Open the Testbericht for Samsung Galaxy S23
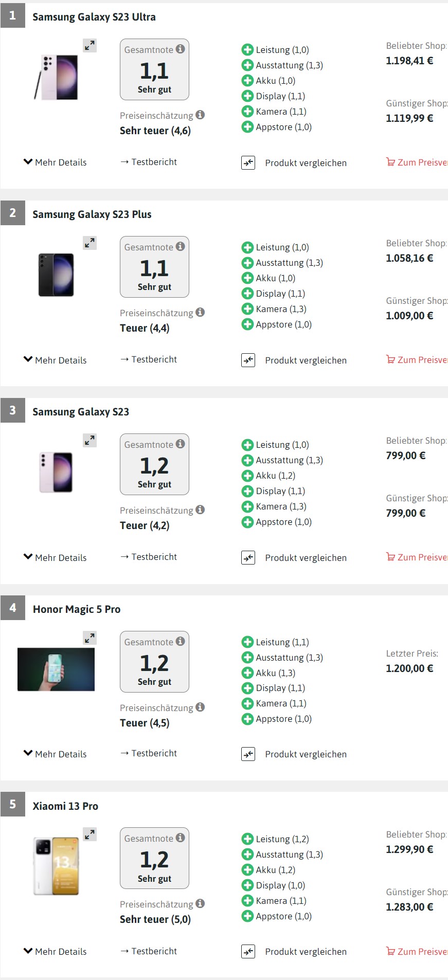 click(x=149, y=557)
